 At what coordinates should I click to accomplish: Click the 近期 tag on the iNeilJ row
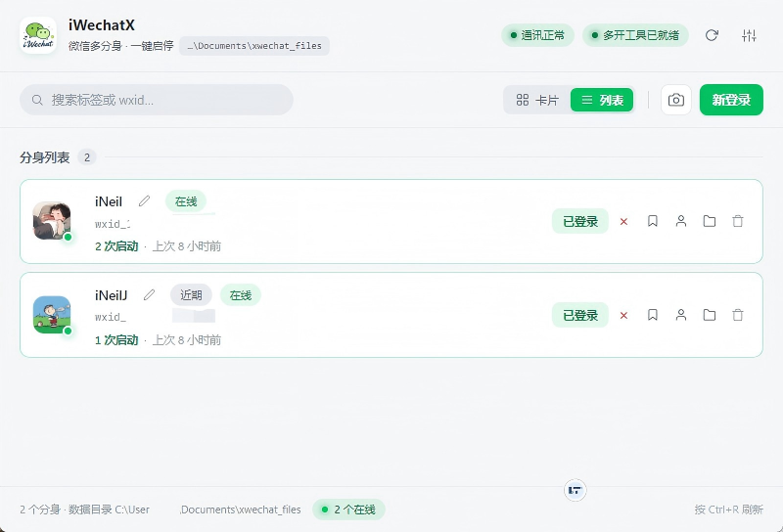coord(191,295)
